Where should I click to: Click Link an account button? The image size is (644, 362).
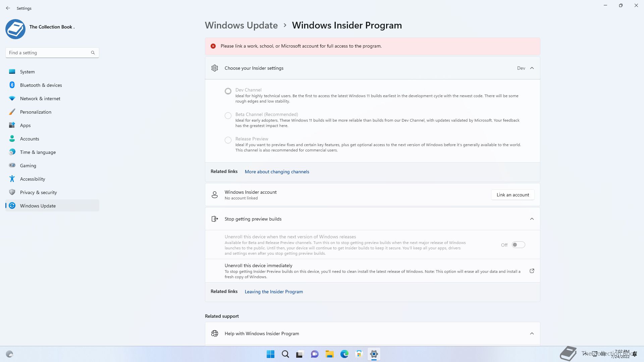513,195
